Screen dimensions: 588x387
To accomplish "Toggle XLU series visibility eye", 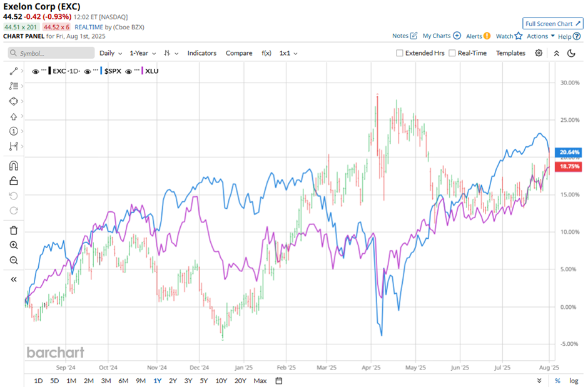I will tap(129, 71).
